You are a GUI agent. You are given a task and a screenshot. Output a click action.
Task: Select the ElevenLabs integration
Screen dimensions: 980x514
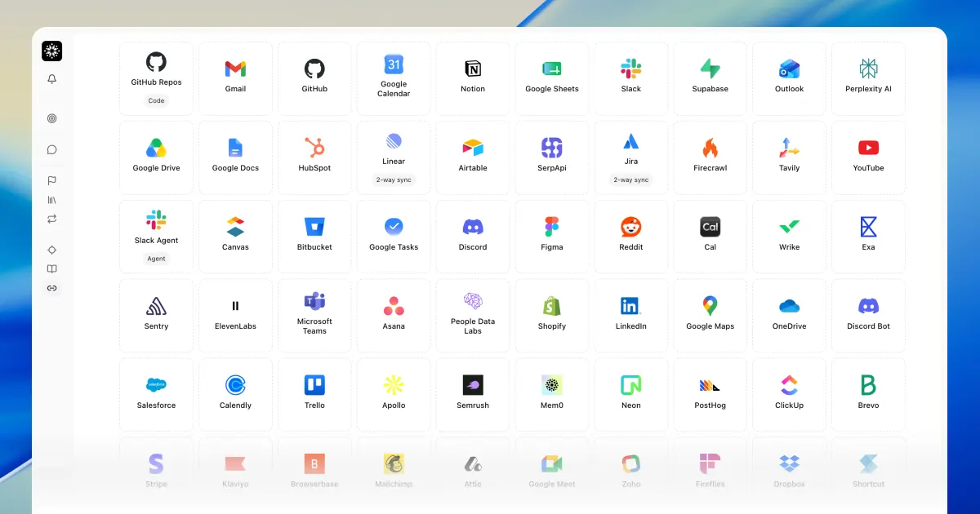235,316
